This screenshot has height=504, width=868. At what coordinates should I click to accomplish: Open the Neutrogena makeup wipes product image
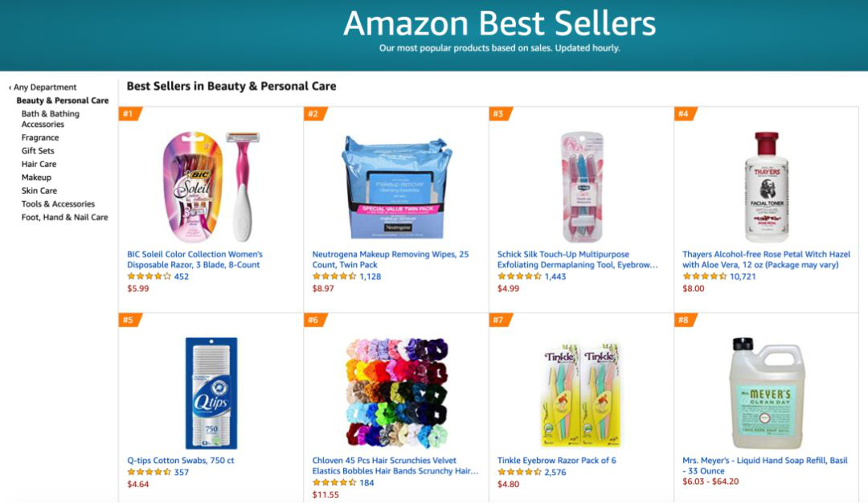[x=395, y=187]
